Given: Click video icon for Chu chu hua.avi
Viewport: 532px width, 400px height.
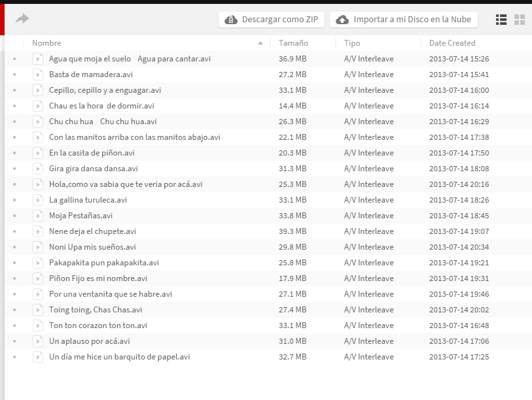Looking at the screenshot, I should [x=38, y=122].
